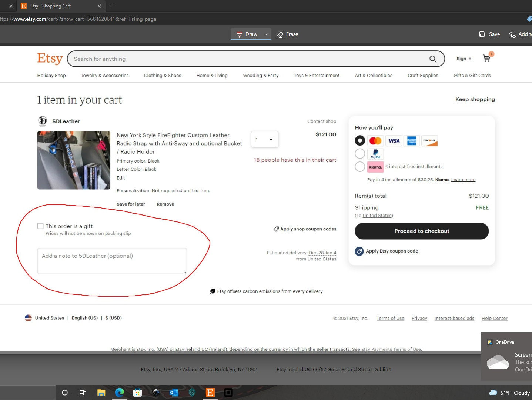Select credit card payment radio button
This screenshot has height=400, width=532.
coord(360,141)
